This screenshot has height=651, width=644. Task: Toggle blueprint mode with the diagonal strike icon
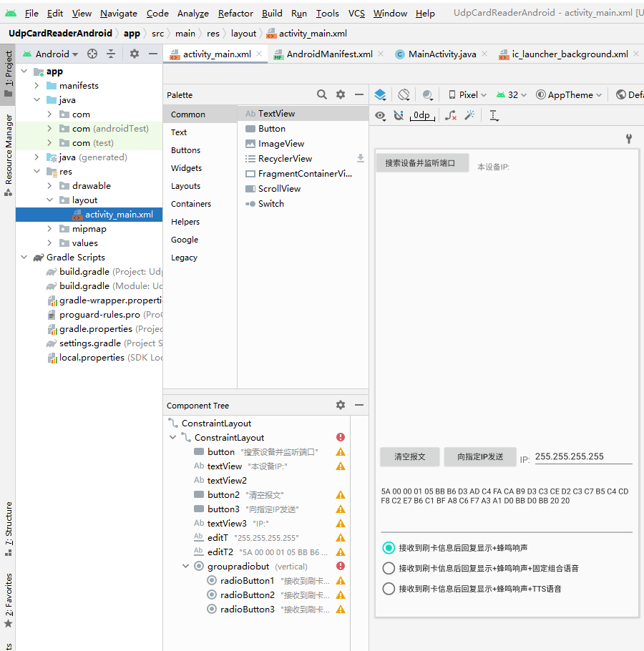tap(402, 94)
